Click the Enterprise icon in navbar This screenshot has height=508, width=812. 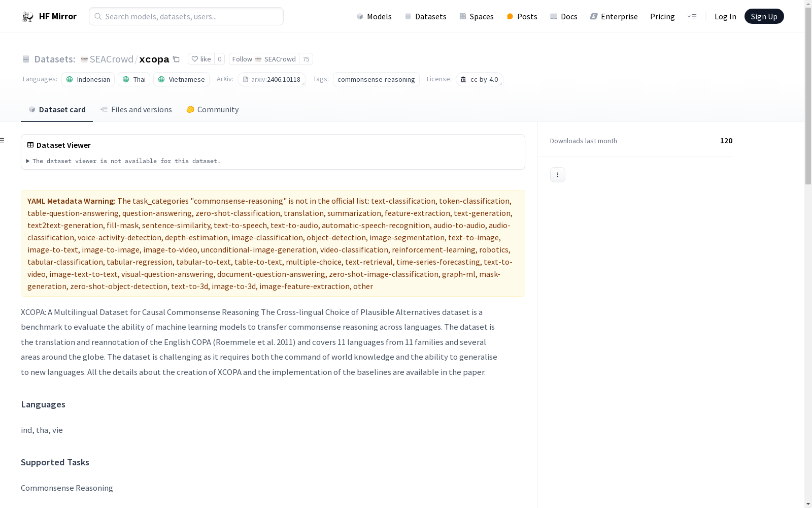pos(594,16)
